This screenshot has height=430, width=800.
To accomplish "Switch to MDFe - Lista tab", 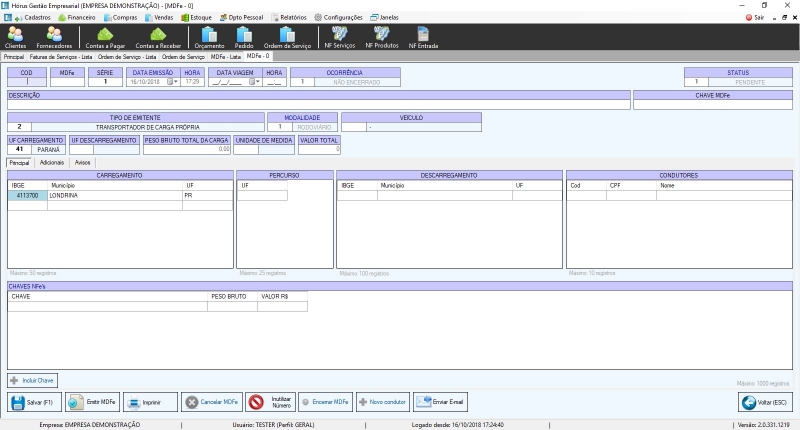I will point(226,57).
